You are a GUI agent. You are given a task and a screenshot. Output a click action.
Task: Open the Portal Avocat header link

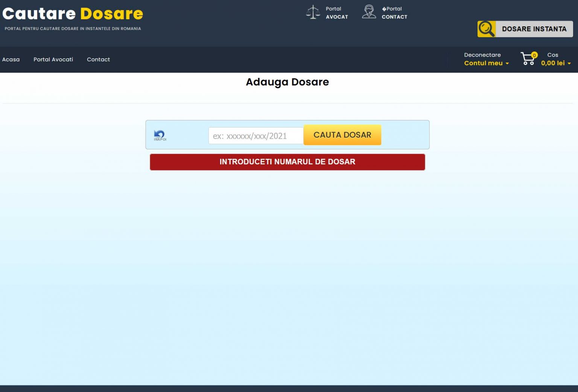[337, 13]
